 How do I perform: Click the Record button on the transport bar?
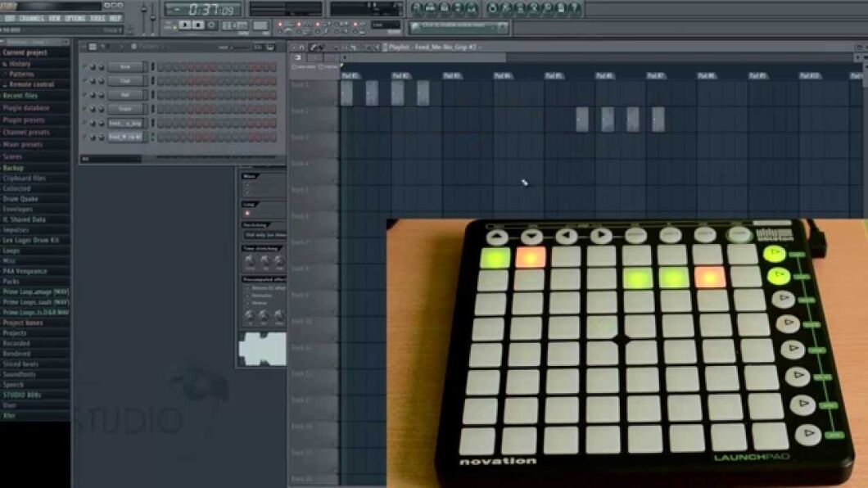(212, 25)
